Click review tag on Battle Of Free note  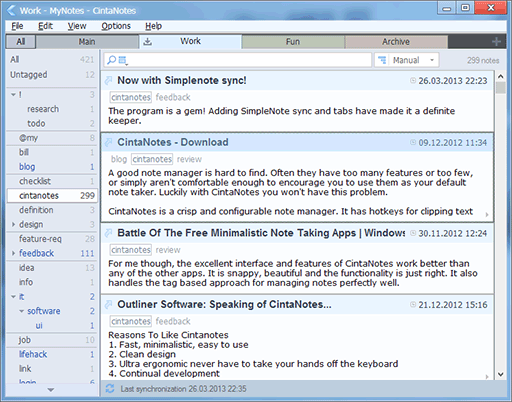168,250
